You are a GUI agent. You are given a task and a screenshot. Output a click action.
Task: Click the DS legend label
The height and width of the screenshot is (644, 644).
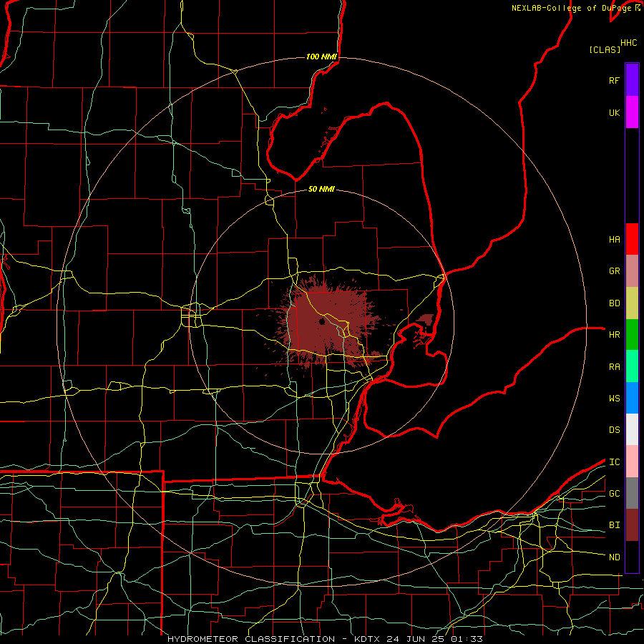click(x=614, y=429)
